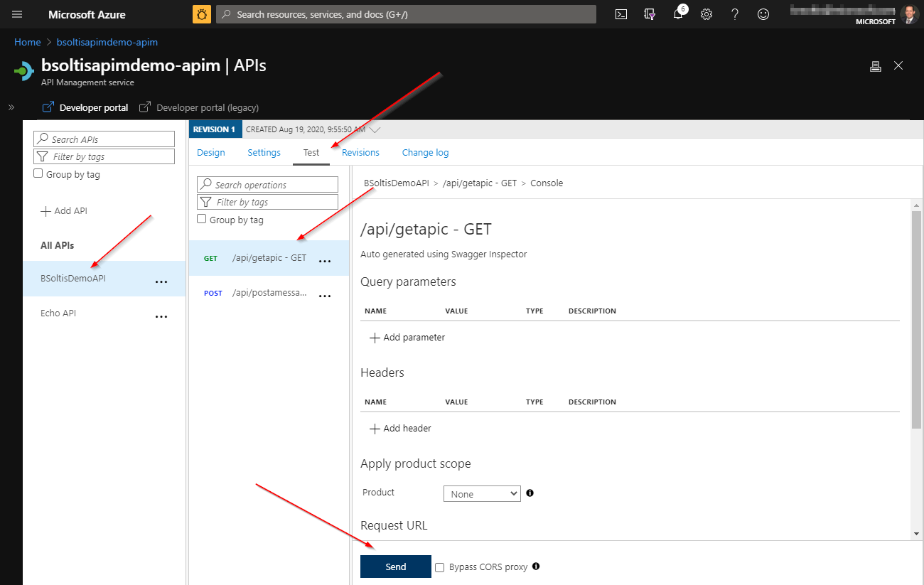Image resolution: width=924 pixels, height=585 pixels.
Task: Switch to the Design tab
Action: [210, 152]
